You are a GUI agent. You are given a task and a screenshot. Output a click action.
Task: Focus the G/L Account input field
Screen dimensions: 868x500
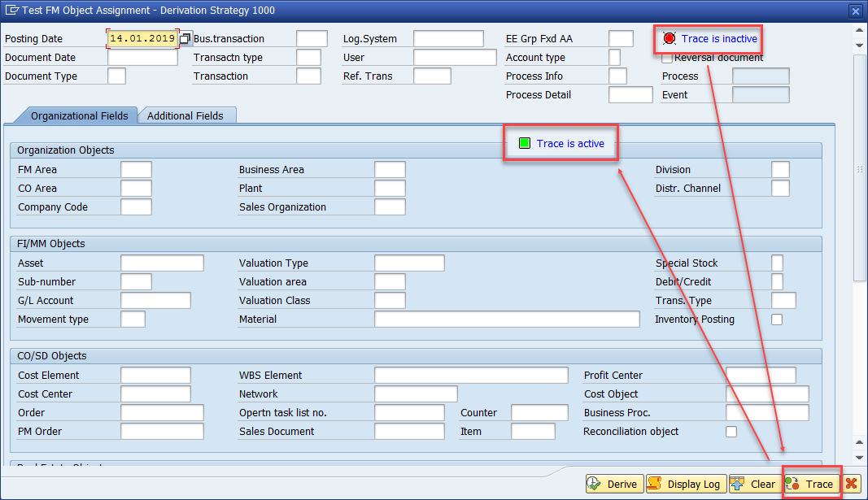tap(155, 301)
